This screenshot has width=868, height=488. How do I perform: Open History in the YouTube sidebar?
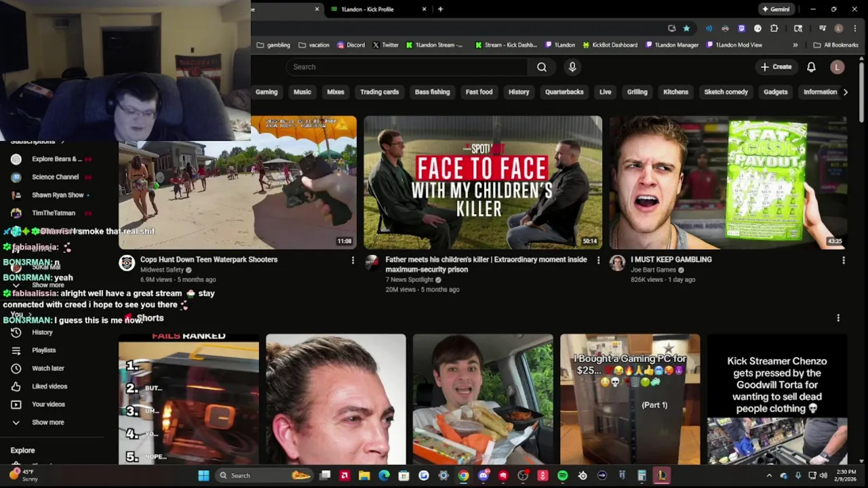tap(42, 333)
